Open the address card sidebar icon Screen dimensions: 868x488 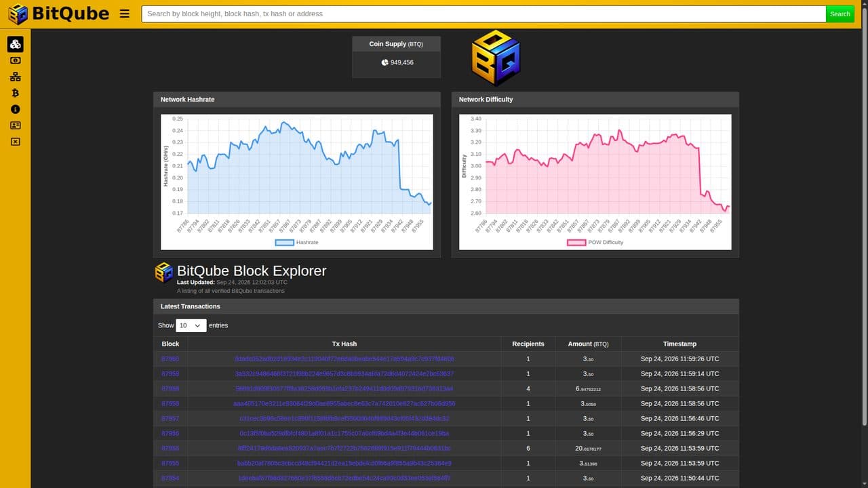tap(15, 125)
